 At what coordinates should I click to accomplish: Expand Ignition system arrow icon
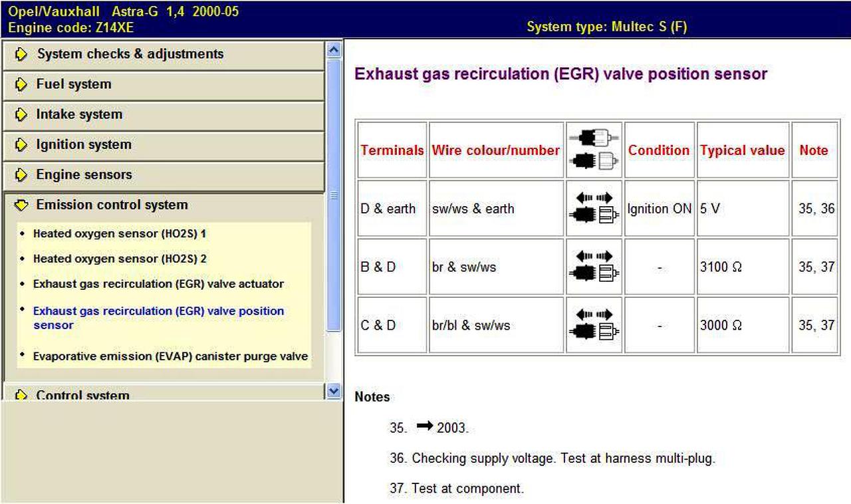pyautogui.click(x=21, y=145)
